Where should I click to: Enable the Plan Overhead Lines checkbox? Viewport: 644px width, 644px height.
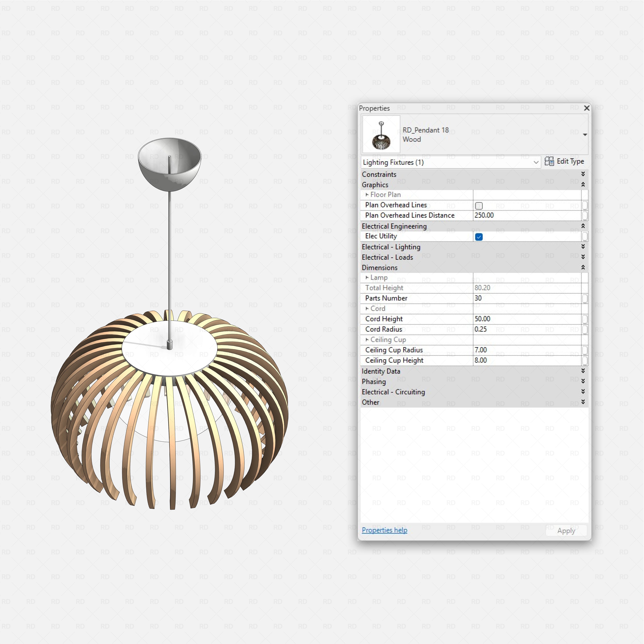[x=479, y=206]
